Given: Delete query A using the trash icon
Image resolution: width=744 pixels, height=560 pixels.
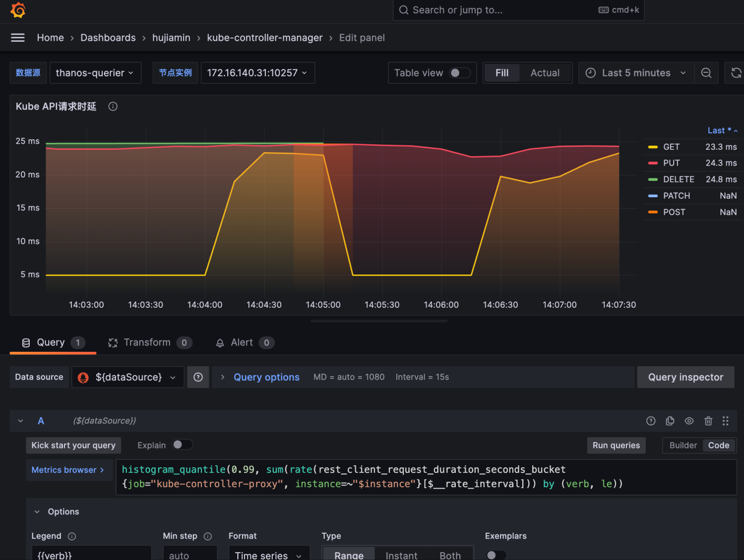Looking at the screenshot, I should [x=708, y=421].
